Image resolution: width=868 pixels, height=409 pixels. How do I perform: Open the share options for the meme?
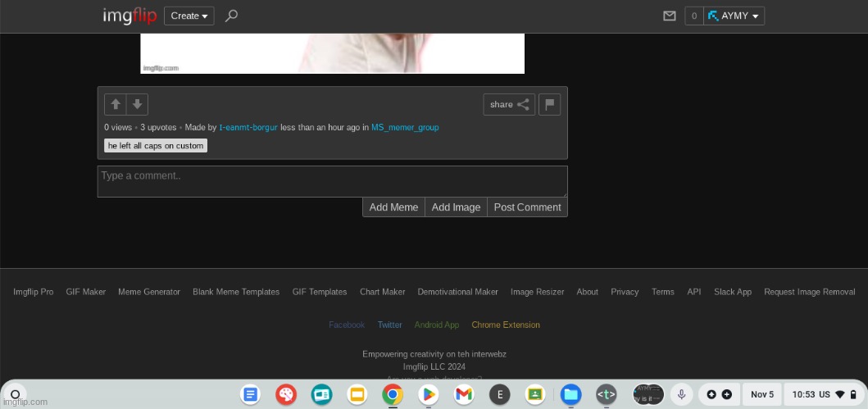pos(508,104)
